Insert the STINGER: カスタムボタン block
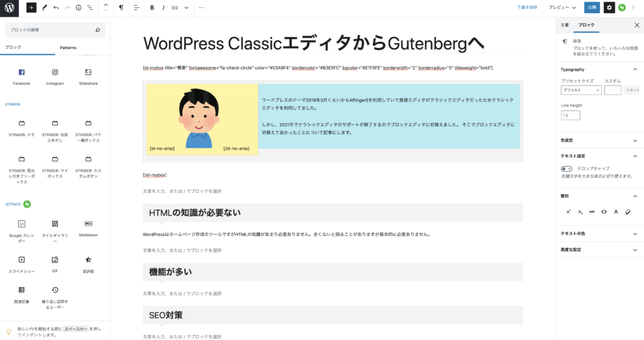The image size is (644, 340). pos(88,166)
